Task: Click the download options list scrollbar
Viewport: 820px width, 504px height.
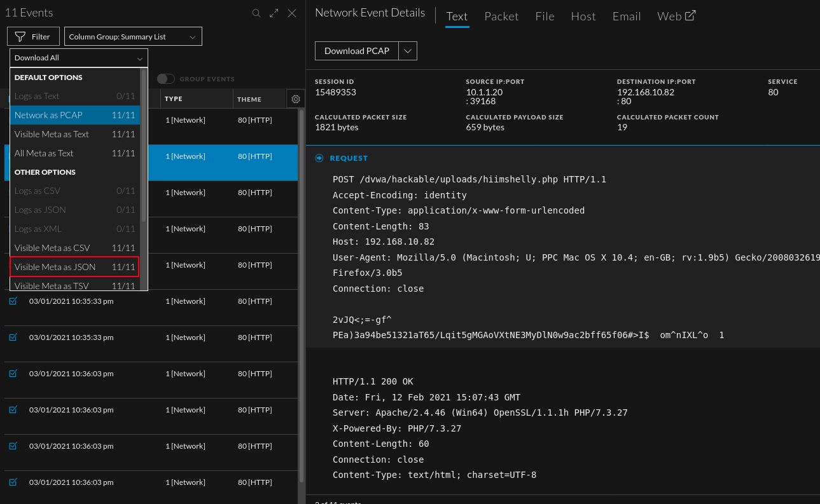Action: point(144,146)
